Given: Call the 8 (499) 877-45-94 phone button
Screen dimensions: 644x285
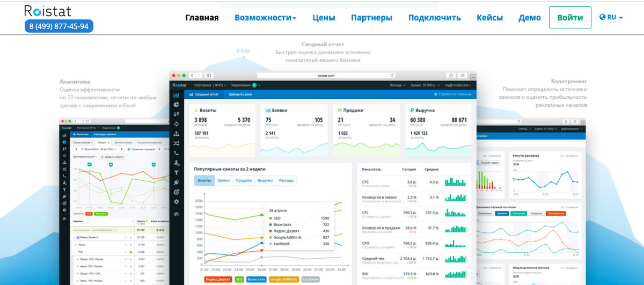Looking at the screenshot, I should point(59,26).
